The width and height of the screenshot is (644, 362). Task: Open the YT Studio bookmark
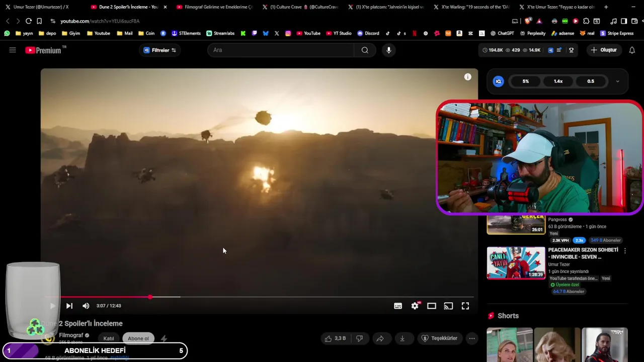[x=339, y=33]
